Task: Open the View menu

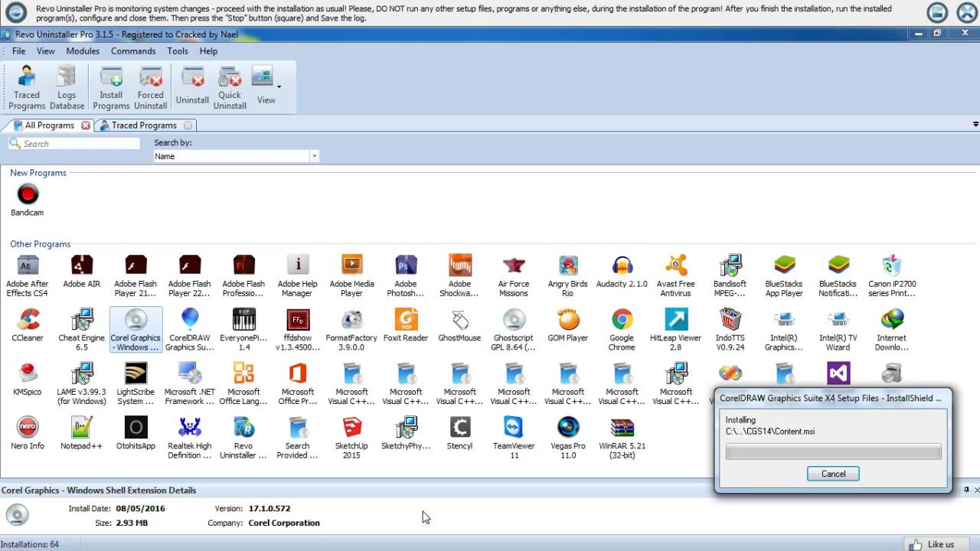Action: (x=46, y=51)
